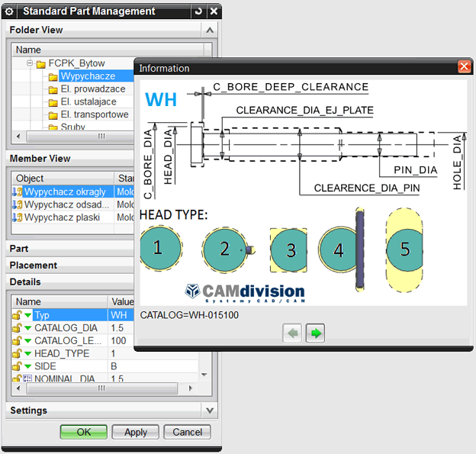Click the WH value of Typ
The width and height of the screenshot is (476, 454).
[x=119, y=315]
